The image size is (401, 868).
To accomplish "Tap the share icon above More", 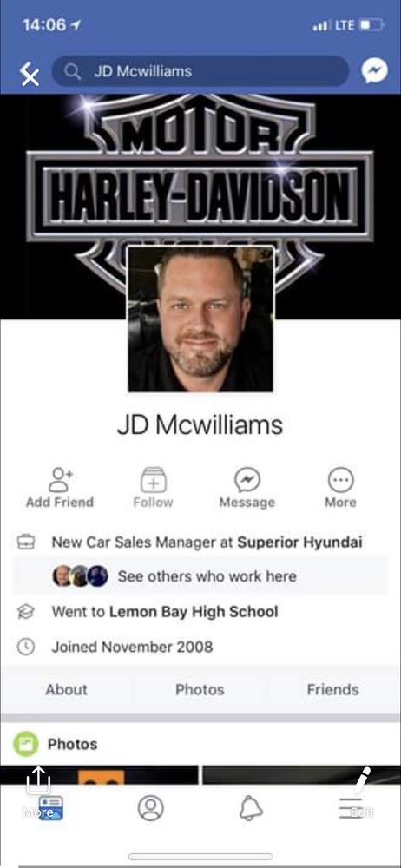I will (38, 780).
